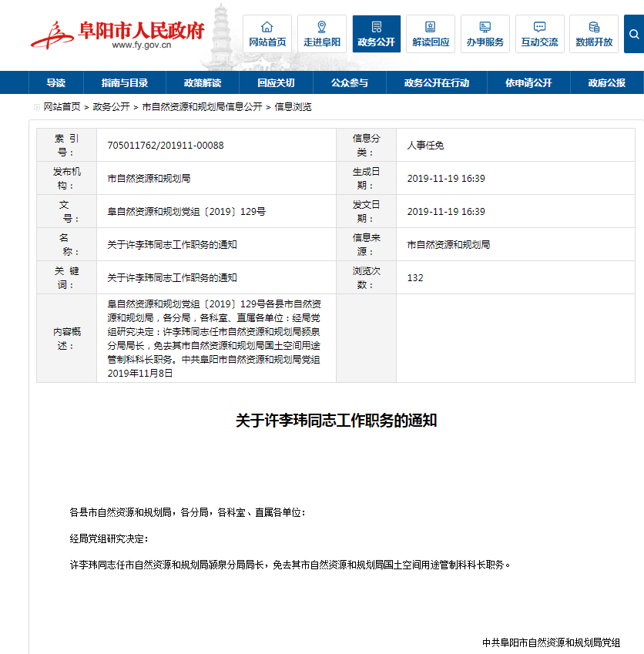Click the 网站首页 breadcrumb link

pyautogui.click(x=62, y=107)
